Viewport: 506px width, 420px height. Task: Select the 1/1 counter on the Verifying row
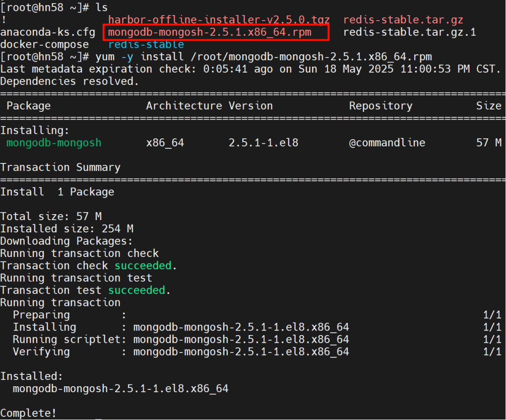pos(492,352)
